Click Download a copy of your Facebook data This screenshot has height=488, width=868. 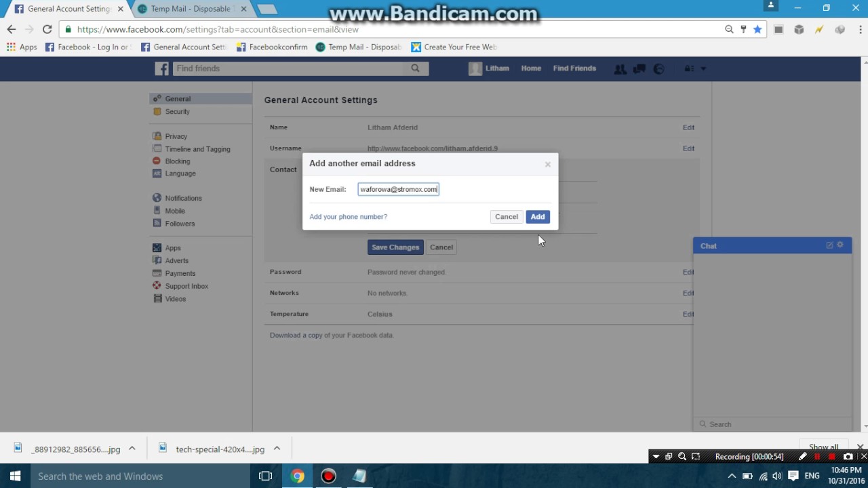click(332, 335)
